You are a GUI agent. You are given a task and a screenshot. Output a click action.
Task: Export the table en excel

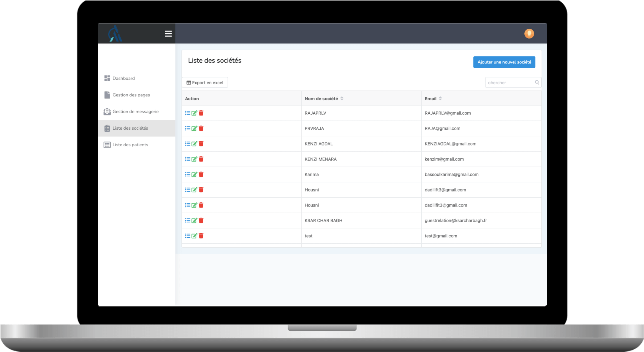click(205, 83)
